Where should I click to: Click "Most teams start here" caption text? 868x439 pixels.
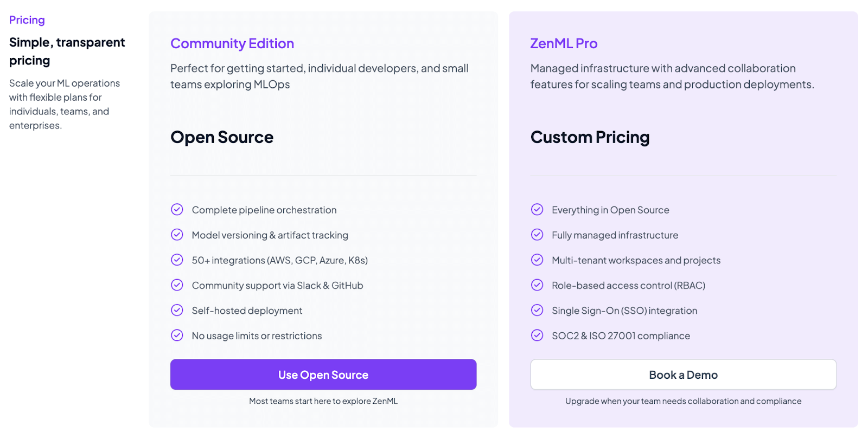323,401
